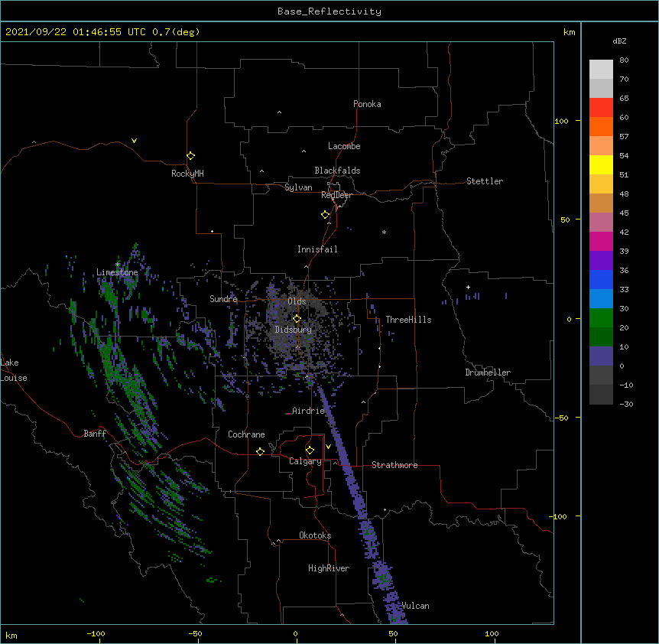Click the yellow marker south of RedDeer
This screenshot has width=659, height=644.
click(x=325, y=214)
